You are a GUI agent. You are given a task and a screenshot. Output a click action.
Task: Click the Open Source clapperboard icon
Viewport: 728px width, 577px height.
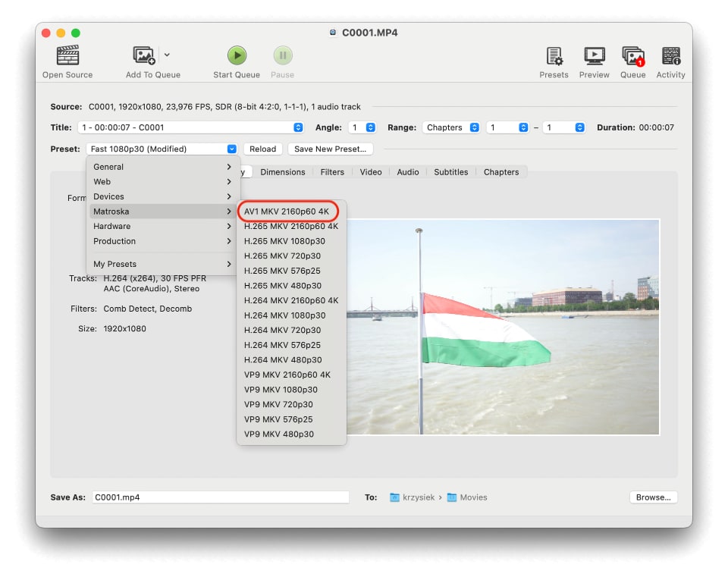click(x=67, y=56)
